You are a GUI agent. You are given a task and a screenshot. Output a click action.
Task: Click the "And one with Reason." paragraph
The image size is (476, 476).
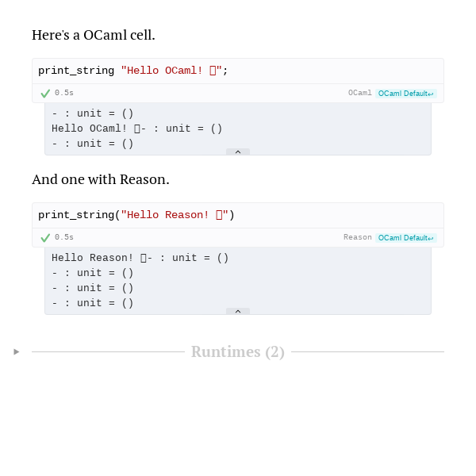click(x=101, y=179)
